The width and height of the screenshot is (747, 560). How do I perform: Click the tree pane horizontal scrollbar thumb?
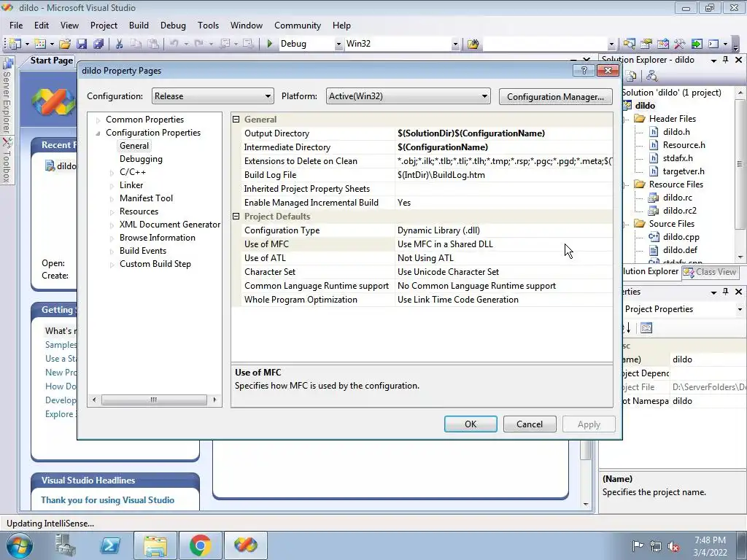(x=154, y=400)
